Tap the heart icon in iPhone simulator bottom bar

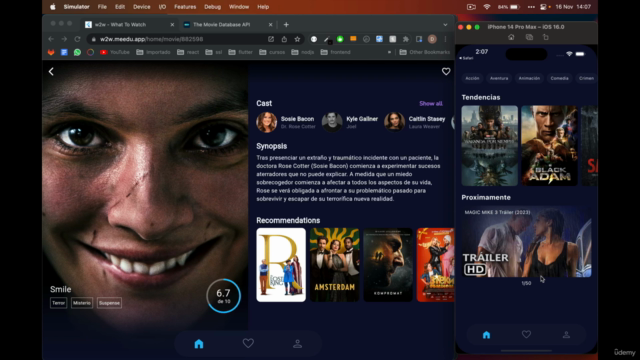(526, 334)
